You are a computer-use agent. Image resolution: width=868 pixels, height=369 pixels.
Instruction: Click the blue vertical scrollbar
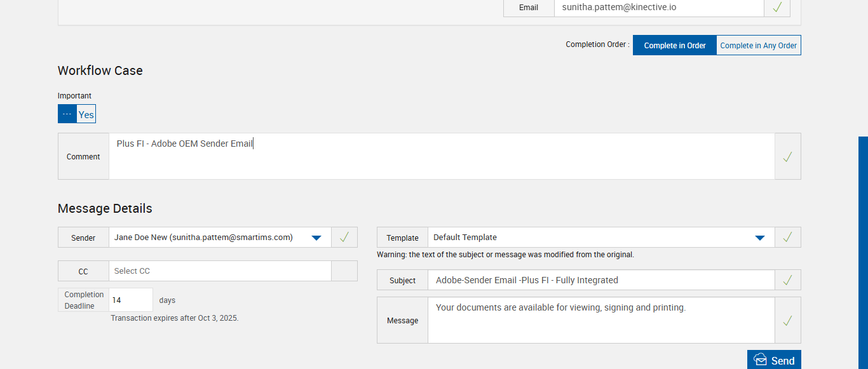click(x=863, y=253)
